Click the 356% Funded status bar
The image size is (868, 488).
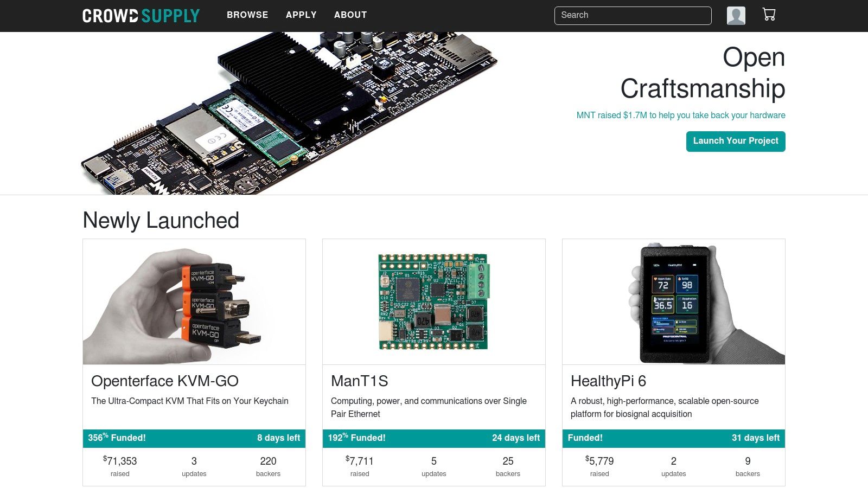click(x=194, y=438)
